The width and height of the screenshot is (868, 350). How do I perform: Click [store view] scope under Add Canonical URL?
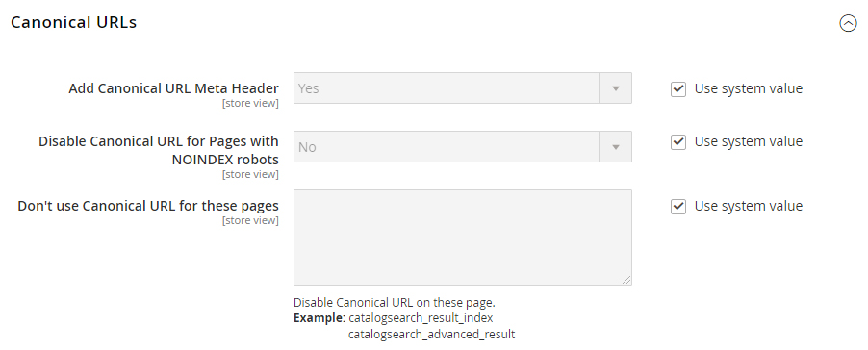[x=250, y=104]
